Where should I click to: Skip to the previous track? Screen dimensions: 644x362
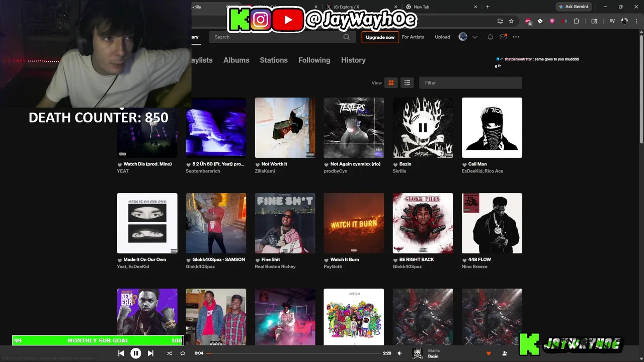[121, 353]
